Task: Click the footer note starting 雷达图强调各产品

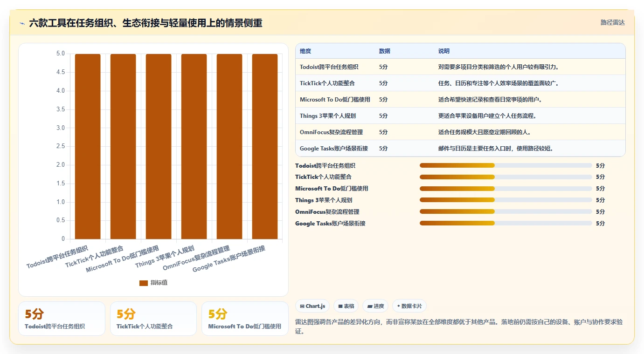Action: click(459, 327)
